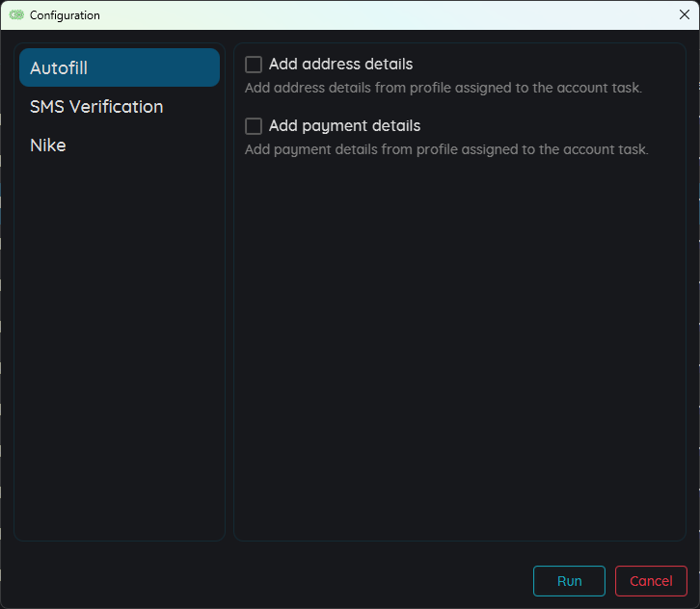Click the "Add address details" label text
700x609 pixels.
click(340, 65)
